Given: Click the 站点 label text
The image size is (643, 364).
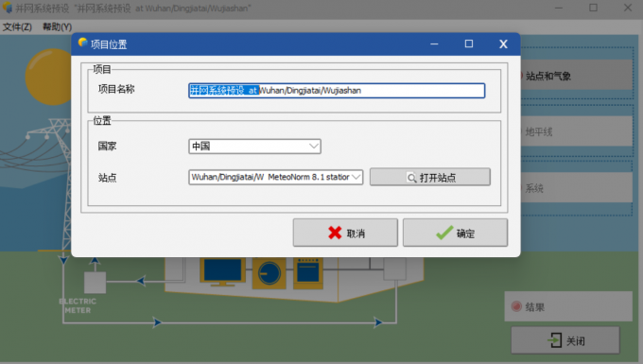Looking at the screenshot, I should pos(107,178).
